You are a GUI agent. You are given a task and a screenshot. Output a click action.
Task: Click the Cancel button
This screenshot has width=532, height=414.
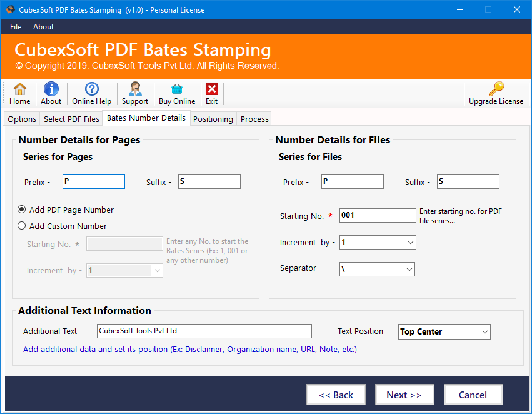473,395
